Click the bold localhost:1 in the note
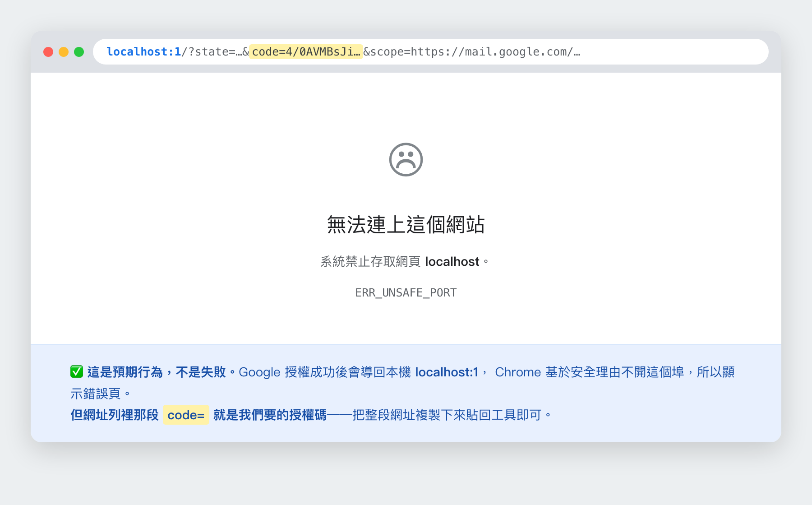 [x=447, y=372]
